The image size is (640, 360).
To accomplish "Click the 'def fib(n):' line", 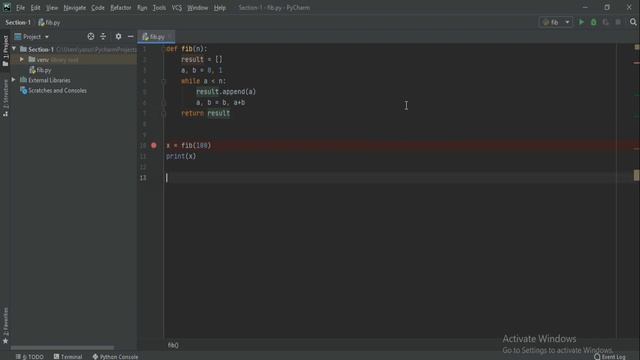I will pos(187,49).
